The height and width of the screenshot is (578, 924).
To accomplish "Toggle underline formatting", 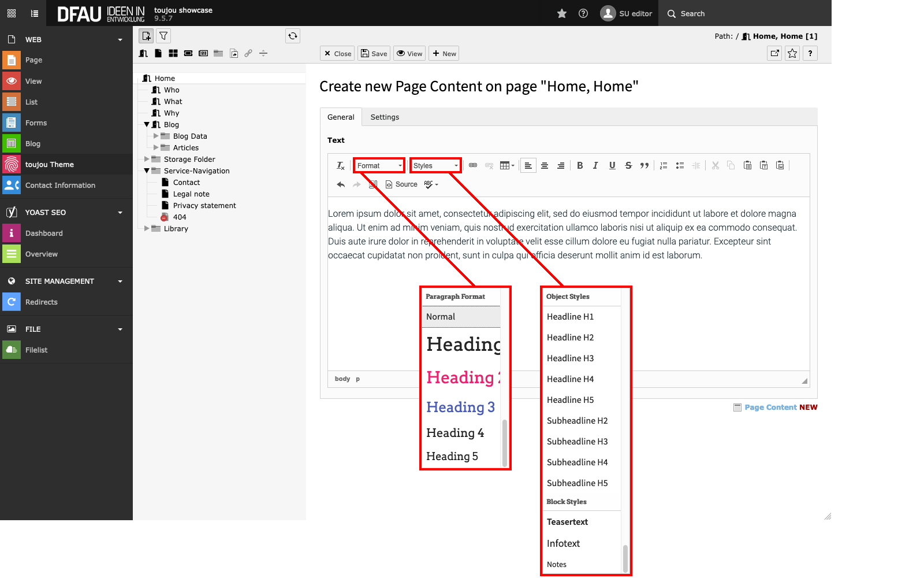I will pos(612,166).
